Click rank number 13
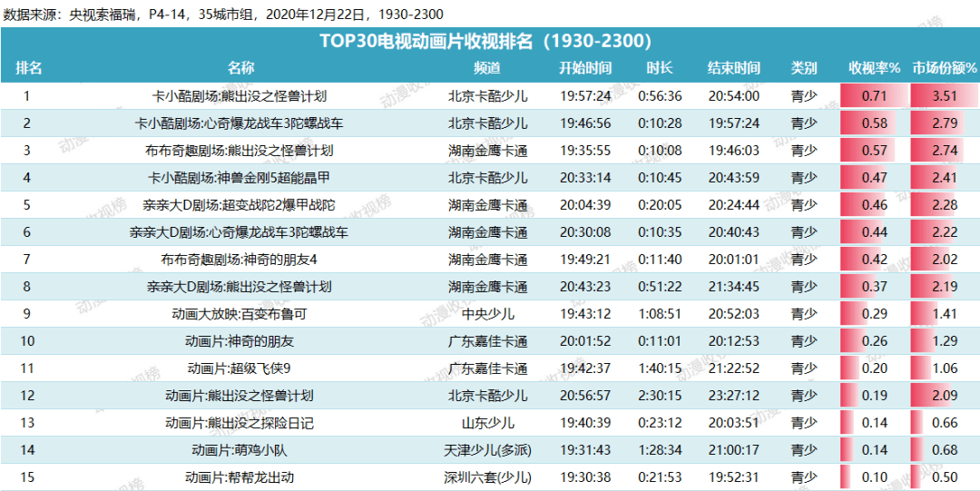 tap(27, 424)
